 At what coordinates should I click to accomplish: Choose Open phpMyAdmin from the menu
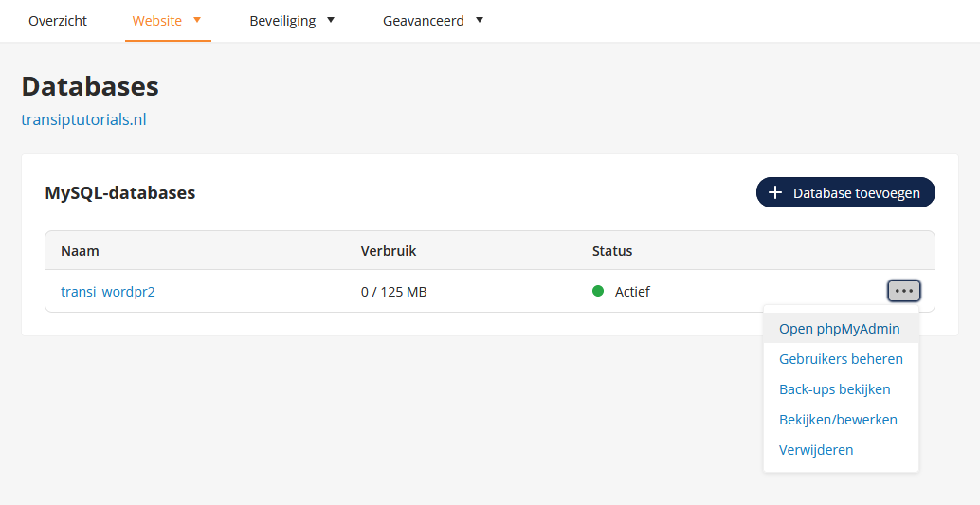[841, 329]
